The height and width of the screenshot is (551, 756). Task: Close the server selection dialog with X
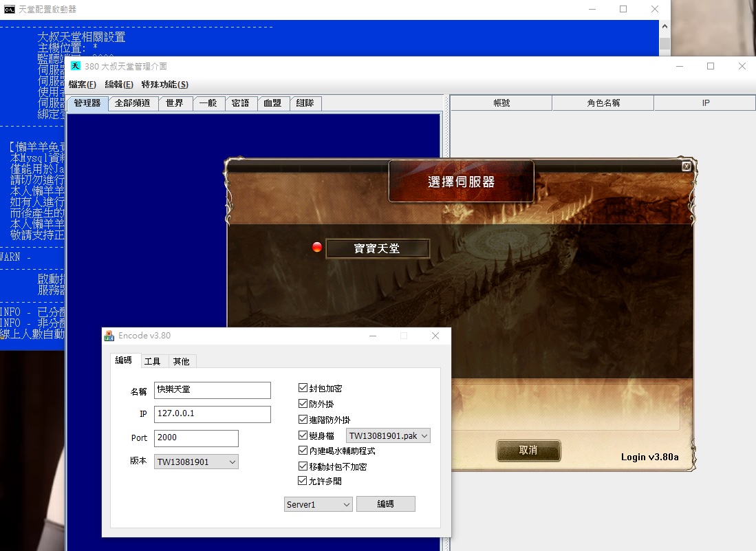[687, 166]
